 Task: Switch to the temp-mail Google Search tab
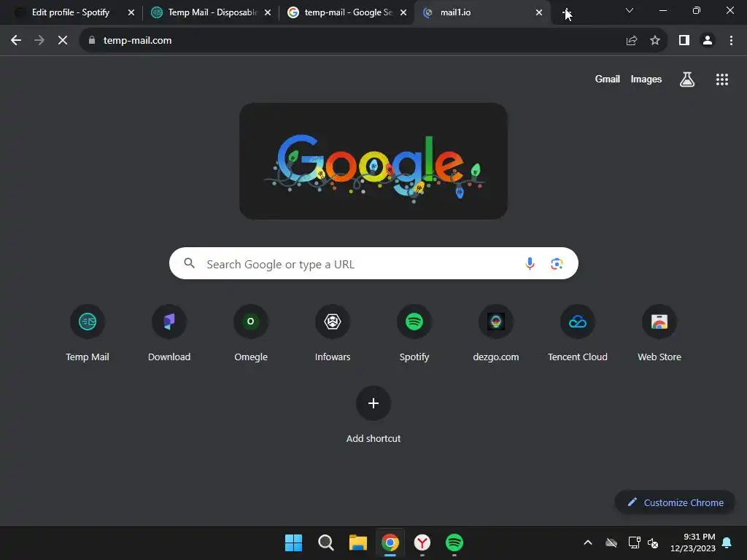coord(347,12)
